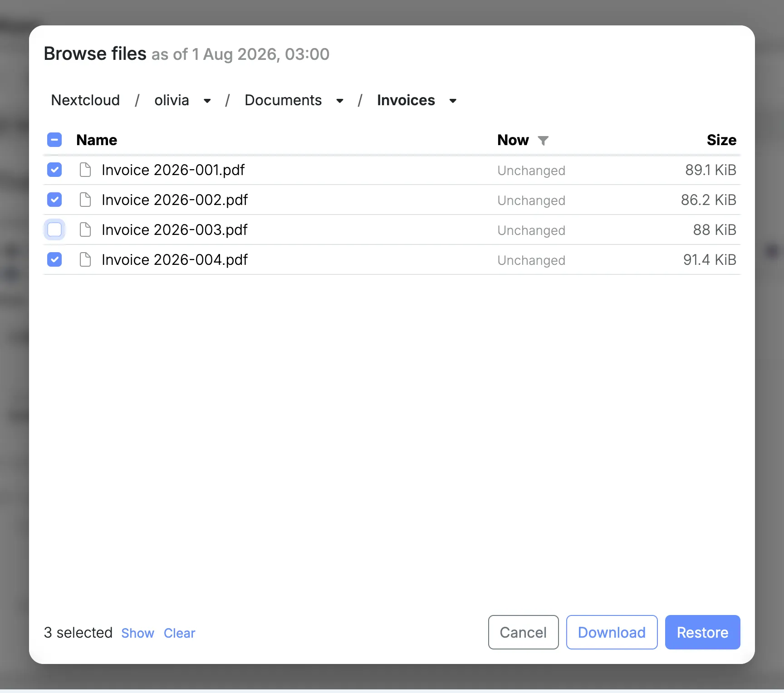Uncheck Invoice 2026-004.pdf checkbox

[54, 259]
